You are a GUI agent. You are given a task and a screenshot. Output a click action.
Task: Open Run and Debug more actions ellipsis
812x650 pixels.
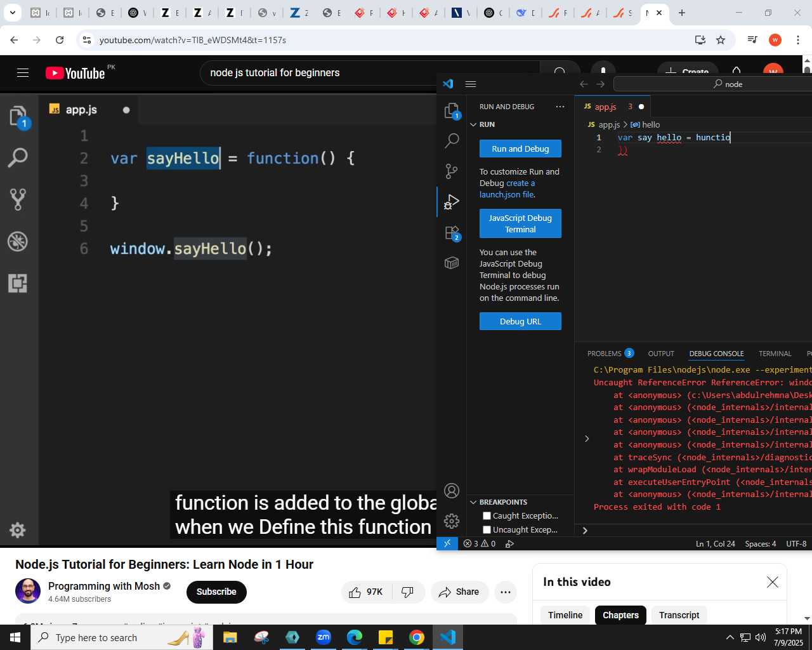[x=560, y=107]
